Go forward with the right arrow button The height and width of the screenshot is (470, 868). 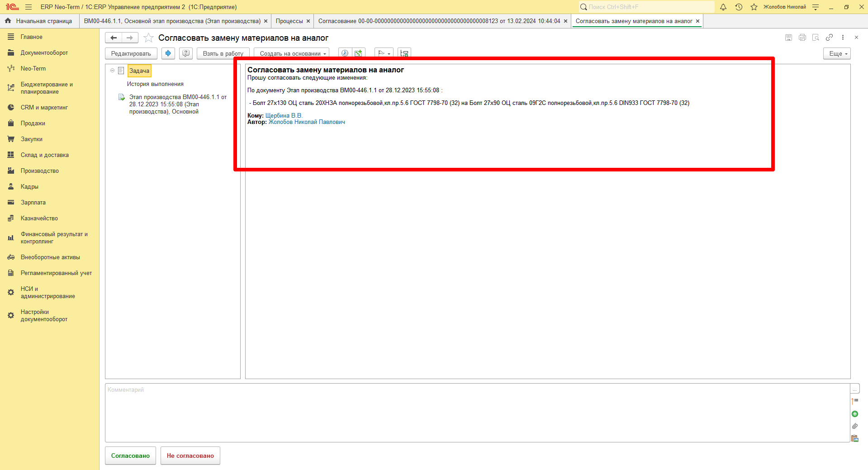click(x=130, y=38)
